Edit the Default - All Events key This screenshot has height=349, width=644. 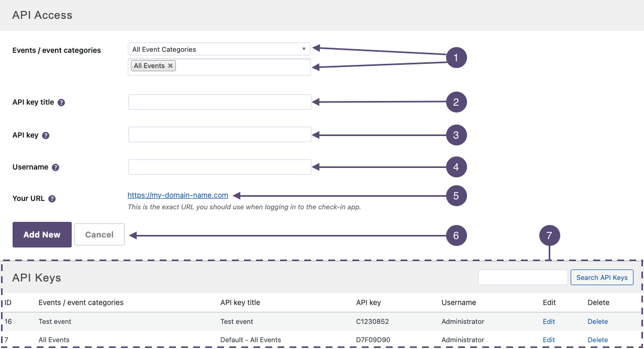(x=549, y=340)
